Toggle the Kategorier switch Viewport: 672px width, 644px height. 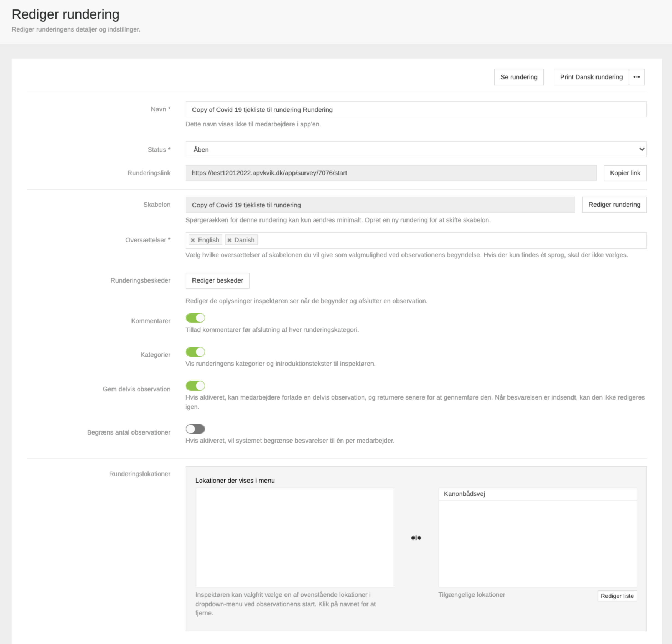[195, 352]
